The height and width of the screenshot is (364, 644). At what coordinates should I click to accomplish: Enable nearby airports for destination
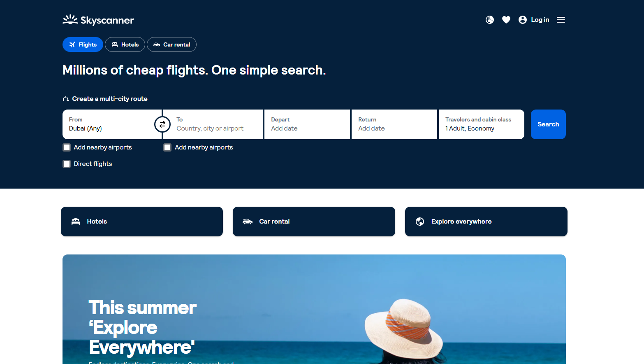coord(167,147)
